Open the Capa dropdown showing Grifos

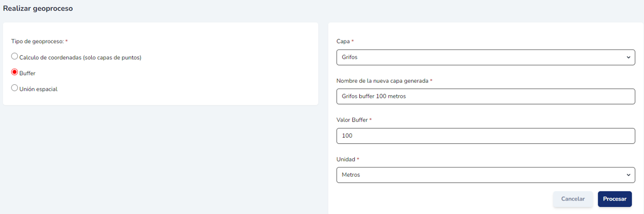click(x=486, y=57)
